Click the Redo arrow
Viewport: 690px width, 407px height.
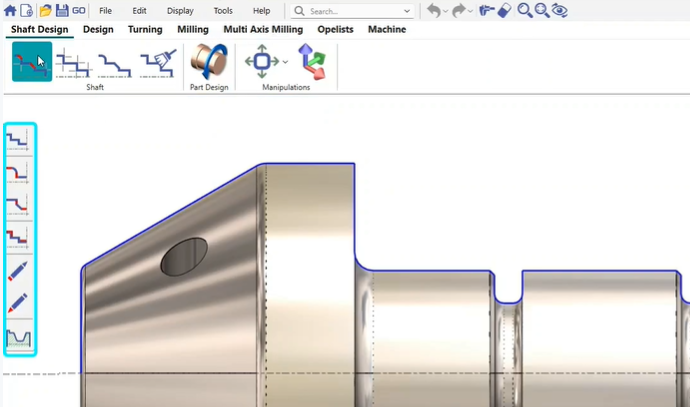(x=459, y=11)
